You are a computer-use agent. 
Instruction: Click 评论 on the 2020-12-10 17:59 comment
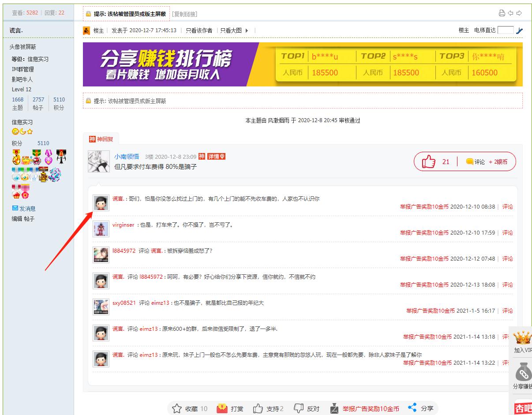(x=508, y=233)
